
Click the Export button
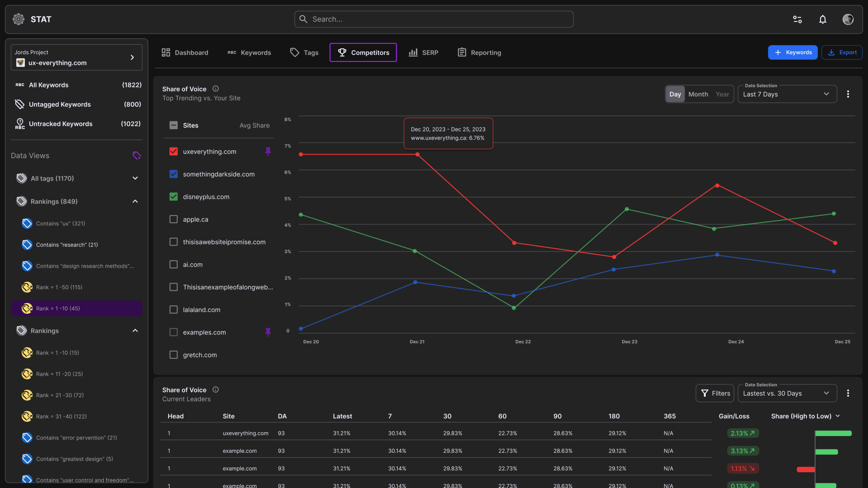[x=842, y=53]
